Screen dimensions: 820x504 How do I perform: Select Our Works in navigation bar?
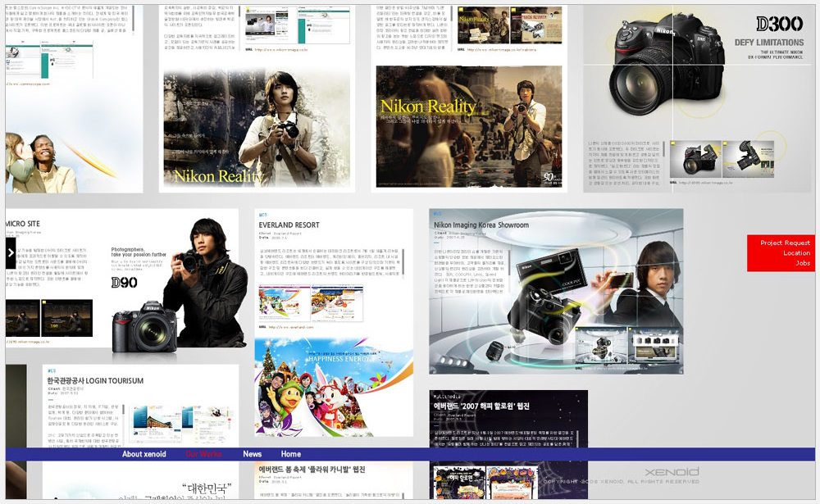(203, 454)
